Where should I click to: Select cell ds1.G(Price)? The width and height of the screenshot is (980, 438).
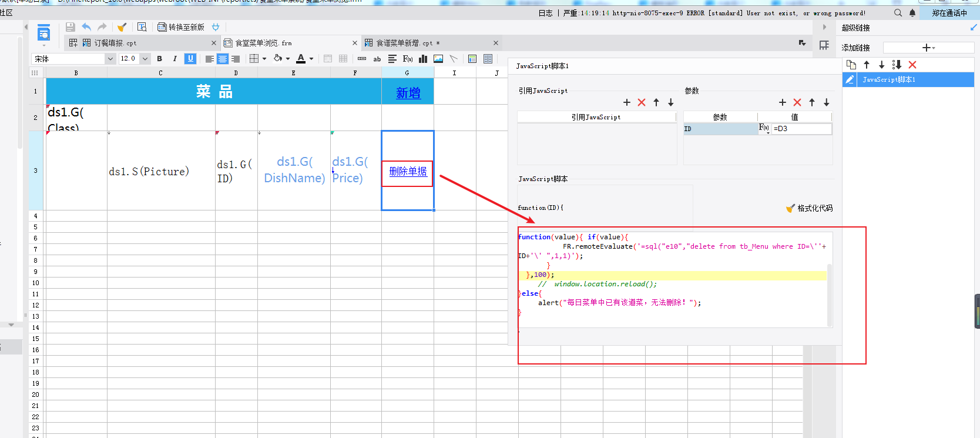point(355,170)
